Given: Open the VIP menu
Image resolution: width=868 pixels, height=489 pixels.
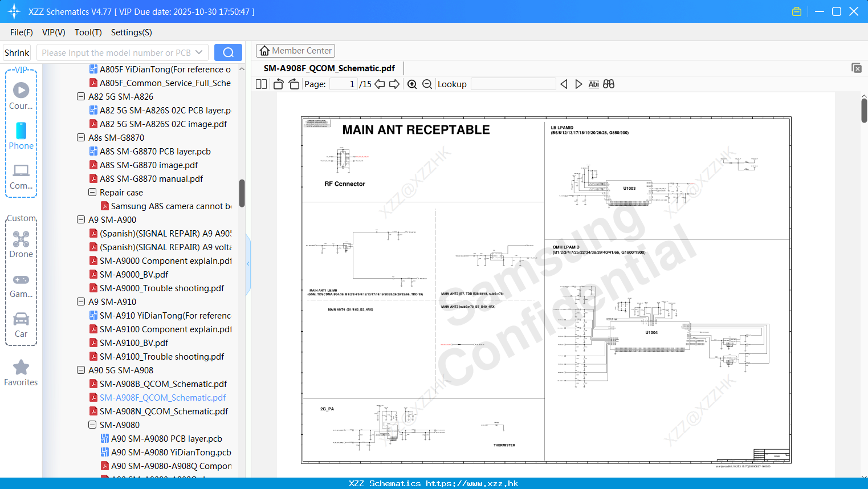Looking at the screenshot, I should pos(54,32).
